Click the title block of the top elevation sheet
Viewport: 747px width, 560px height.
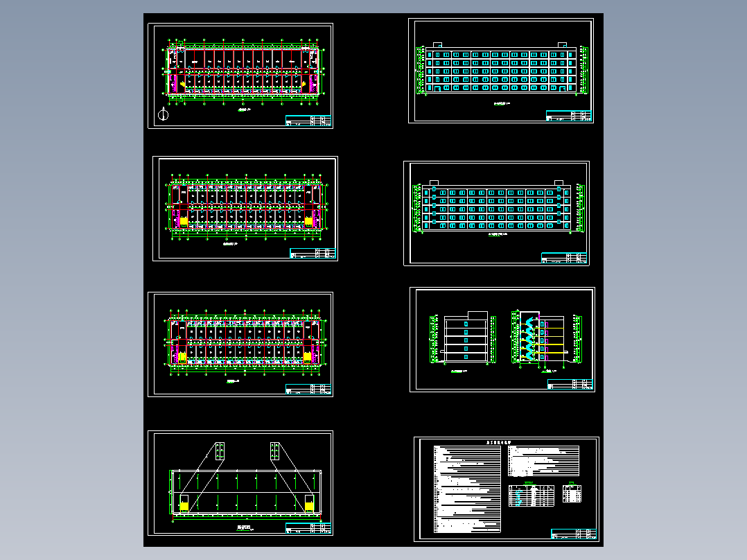pyautogui.click(x=569, y=116)
